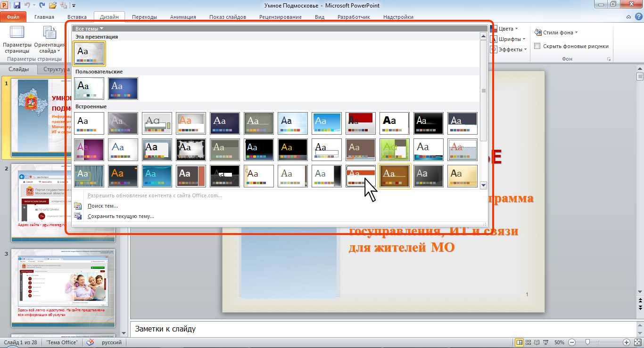Apply the beige tan theme in last column
The image size is (644, 348).
tap(462, 176)
